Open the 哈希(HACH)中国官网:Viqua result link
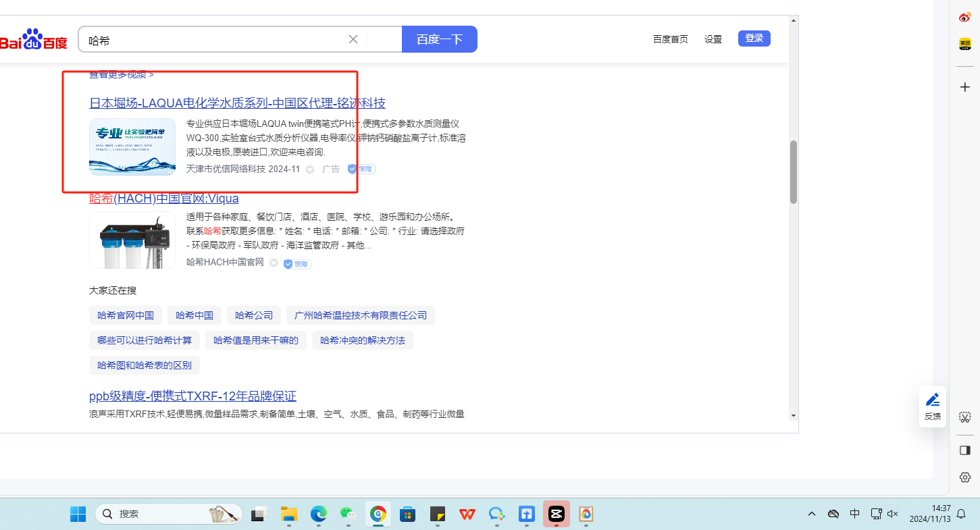Image resolution: width=980 pixels, height=530 pixels. coord(164,198)
